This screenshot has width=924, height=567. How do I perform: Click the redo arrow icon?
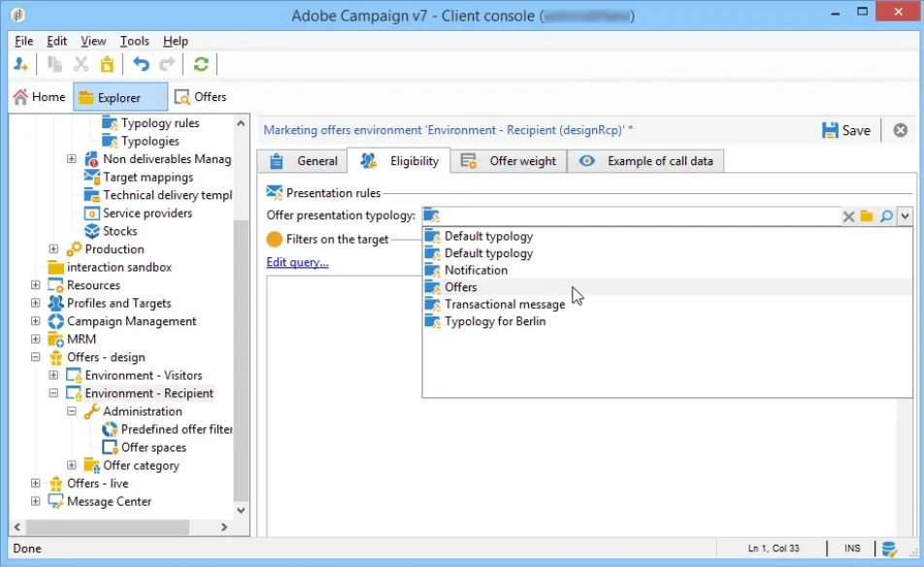click(167, 64)
